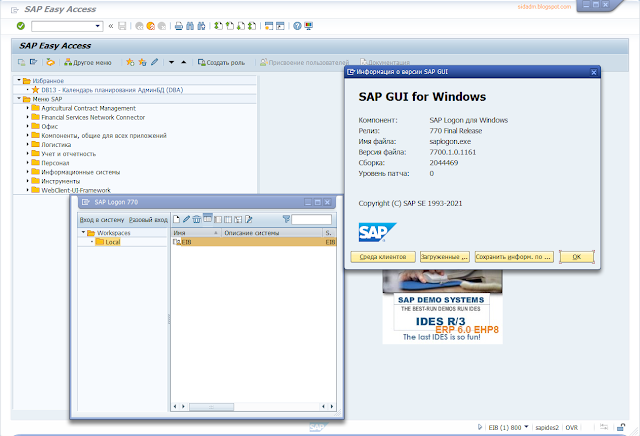640x436 pixels.
Task: Click the SAP menu icon with orange arrows
Action: coord(50,62)
